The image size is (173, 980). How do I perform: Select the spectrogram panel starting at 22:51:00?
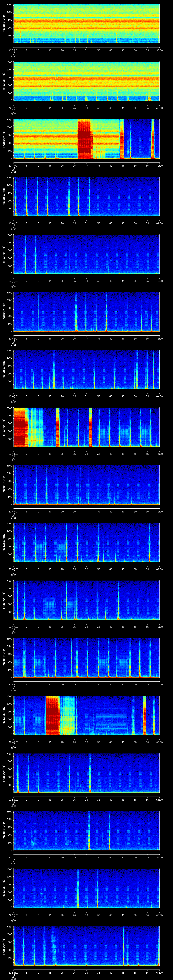point(86,831)
